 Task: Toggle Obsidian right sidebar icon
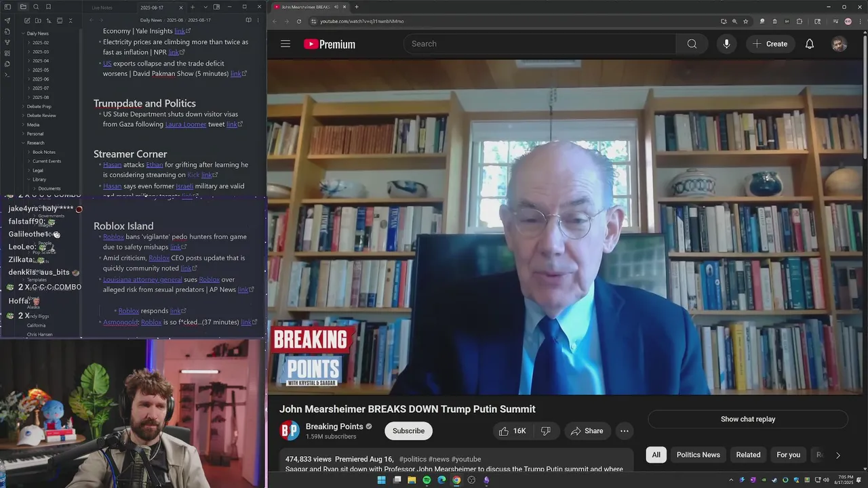click(x=216, y=7)
